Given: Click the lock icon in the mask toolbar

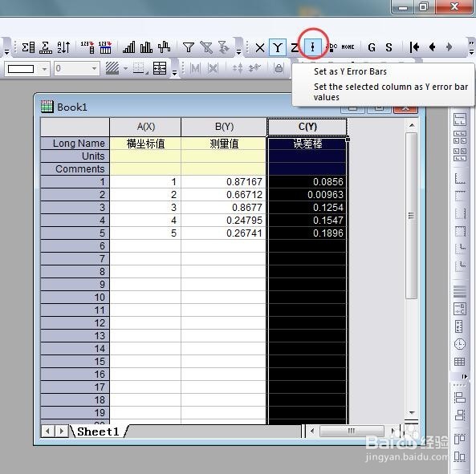Looking at the screenshot, I should tap(279, 68).
